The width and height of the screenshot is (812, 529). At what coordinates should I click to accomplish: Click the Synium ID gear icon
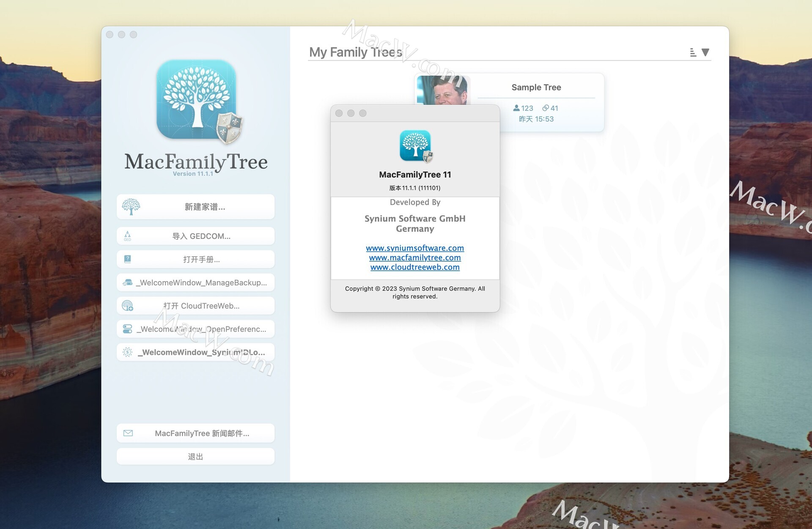point(127,352)
